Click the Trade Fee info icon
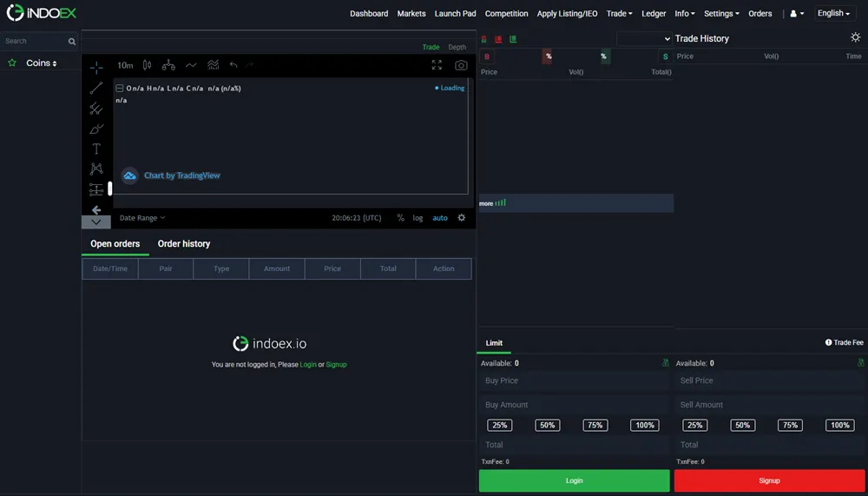This screenshot has width=868, height=496. pyautogui.click(x=828, y=342)
